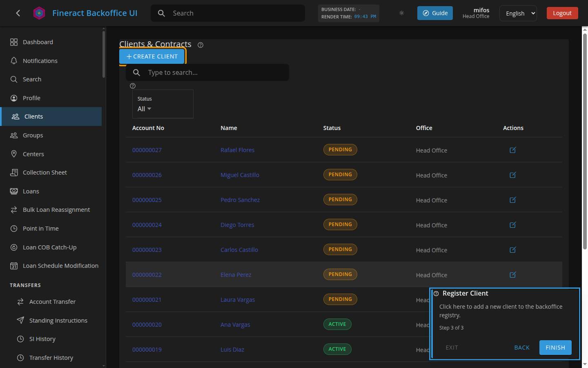Viewport: 588px width, 368px height.
Task: Click the Centers pin icon
Action: pyautogui.click(x=14, y=154)
